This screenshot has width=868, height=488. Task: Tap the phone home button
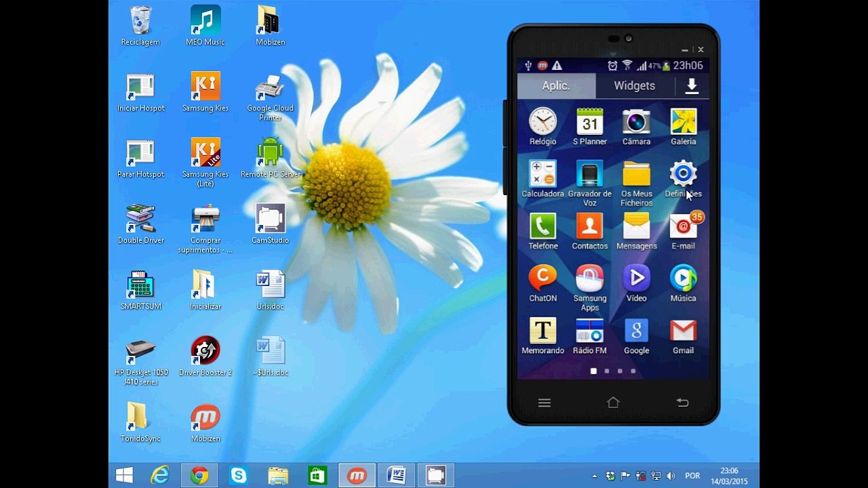pyautogui.click(x=613, y=403)
